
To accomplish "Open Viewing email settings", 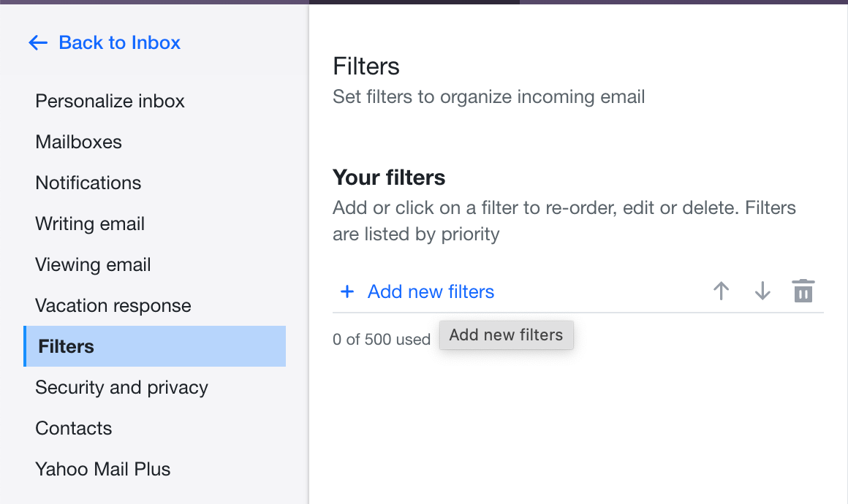I will point(93,264).
